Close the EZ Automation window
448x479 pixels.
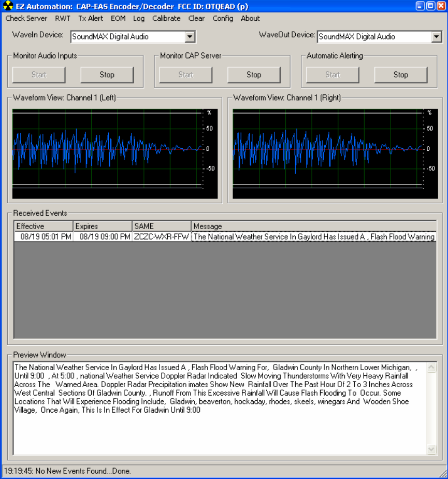click(x=441, y=6)
